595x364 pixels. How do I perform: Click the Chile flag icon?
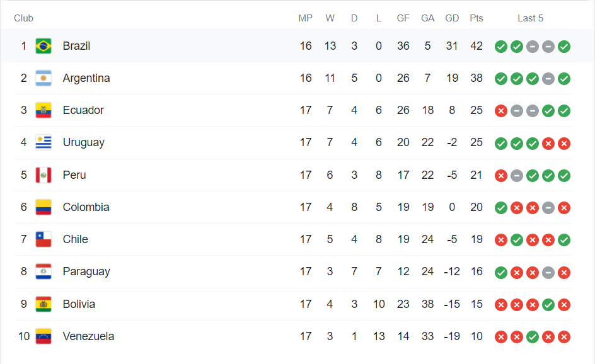43,239
